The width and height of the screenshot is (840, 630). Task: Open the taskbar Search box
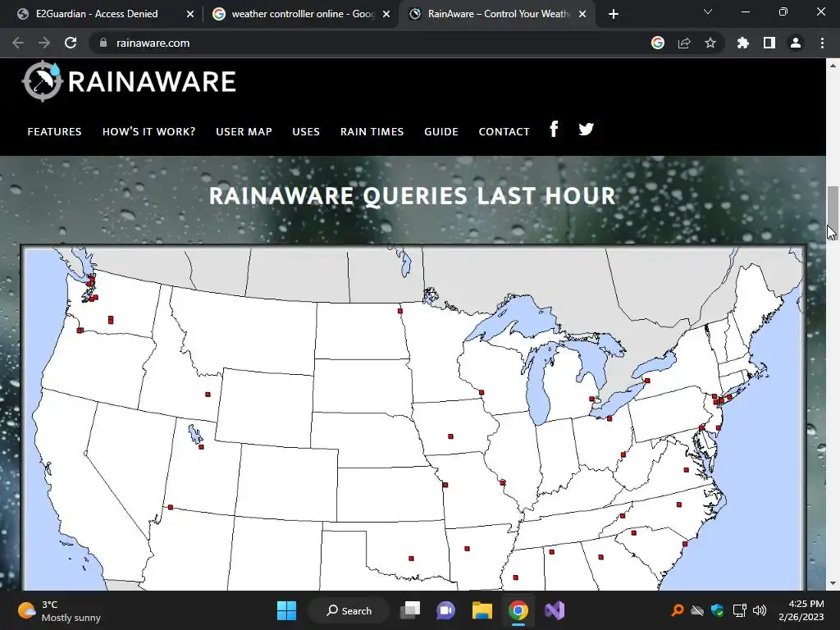point(349,610)
